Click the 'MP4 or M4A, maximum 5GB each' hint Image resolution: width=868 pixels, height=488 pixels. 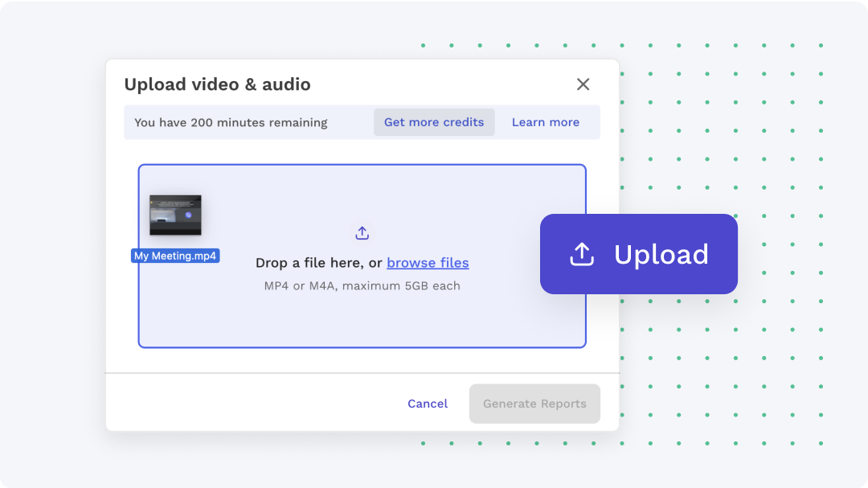click(362, 285)
